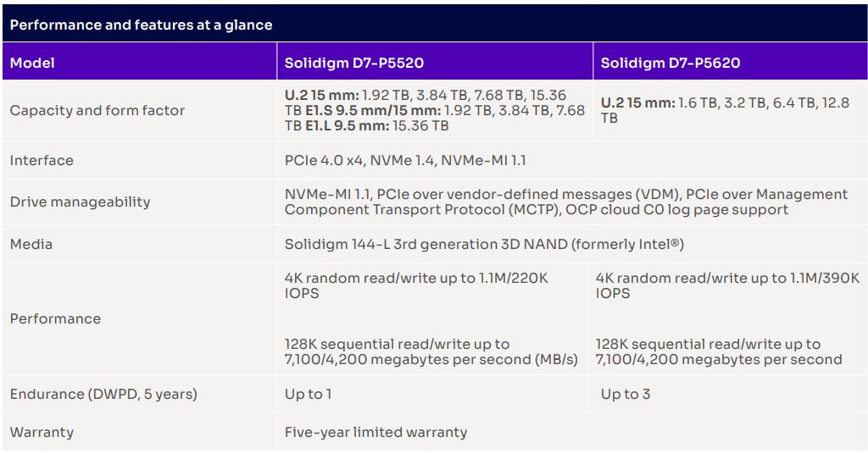Click the "OCP cloud C0 log page support" text
This screenshot has height=453, width=868.
[x=676, y=210]
